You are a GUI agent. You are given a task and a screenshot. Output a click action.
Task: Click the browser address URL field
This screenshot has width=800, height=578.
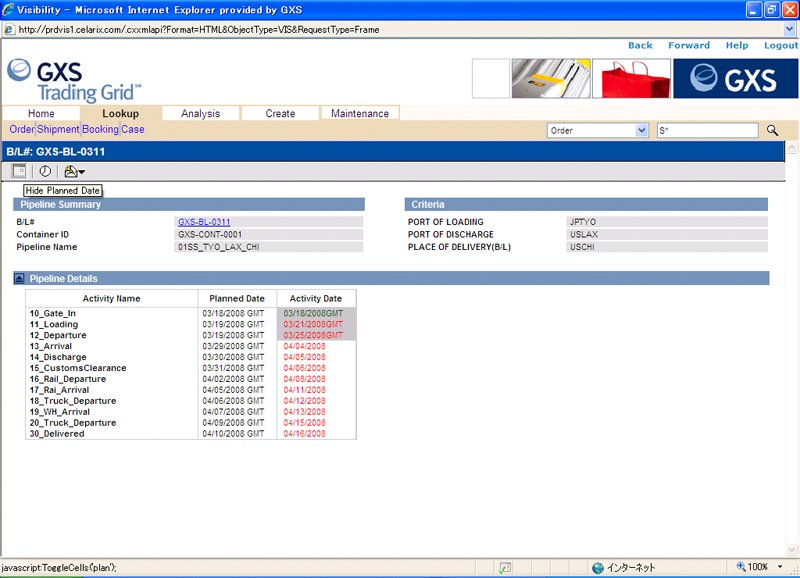[x=398, y=30]
